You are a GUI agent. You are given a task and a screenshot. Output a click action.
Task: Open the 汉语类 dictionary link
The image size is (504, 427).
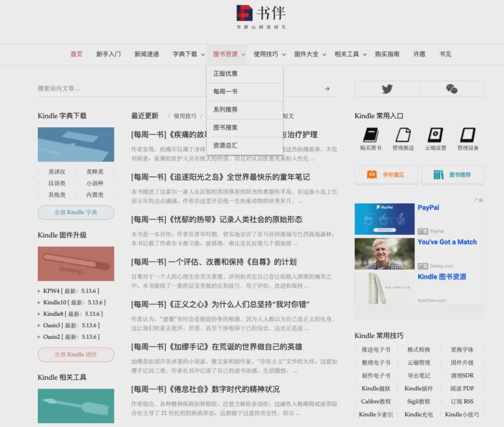click(x=57, y=184)
